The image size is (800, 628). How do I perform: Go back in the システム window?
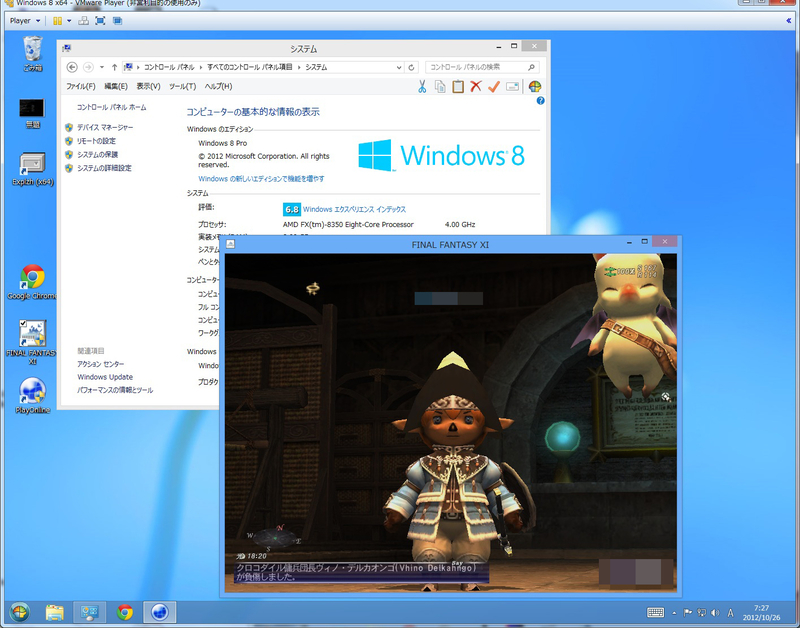coord(72,67)
